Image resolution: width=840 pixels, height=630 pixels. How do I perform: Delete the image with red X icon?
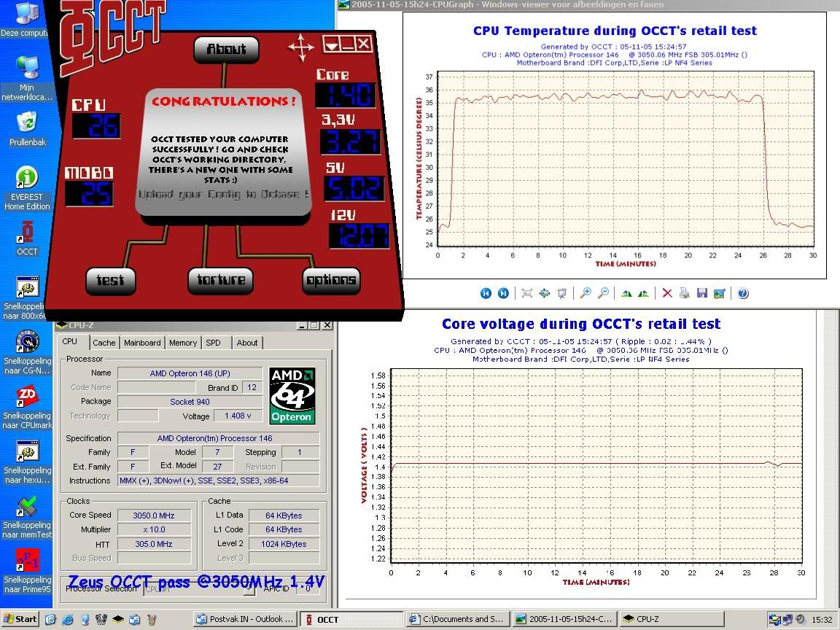(667, 293)
